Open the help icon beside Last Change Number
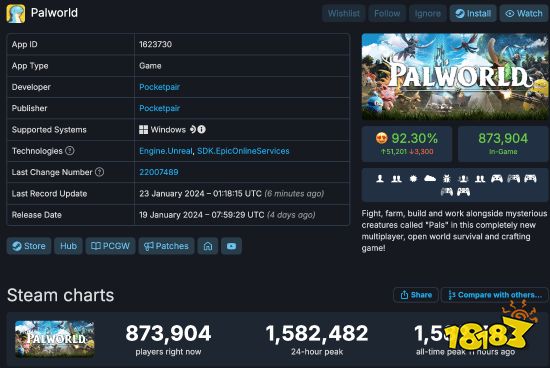Viewport: 550px width, 368px height. click(100, 172)
